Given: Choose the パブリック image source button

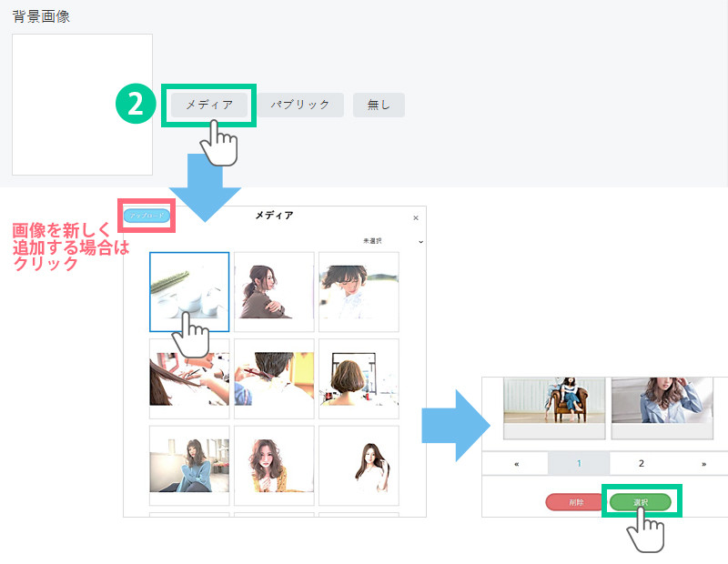Looking at the screenshot, I should coord(300,106).
